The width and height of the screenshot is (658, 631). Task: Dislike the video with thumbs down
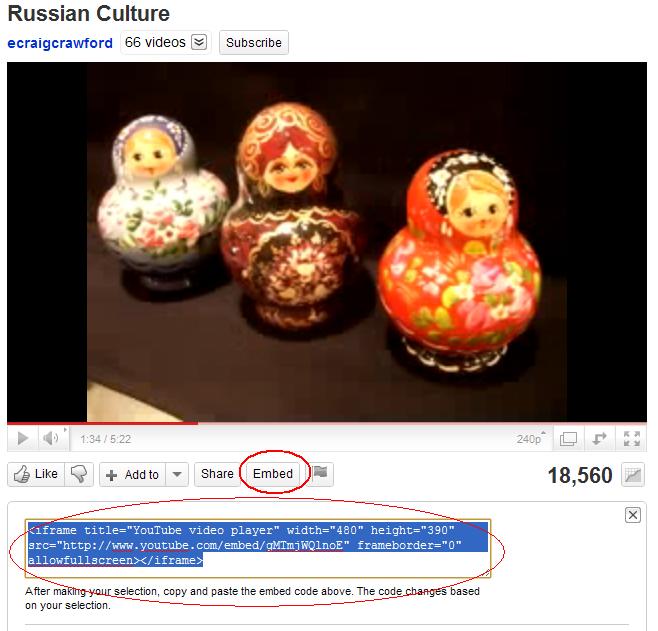click(79, 475)
